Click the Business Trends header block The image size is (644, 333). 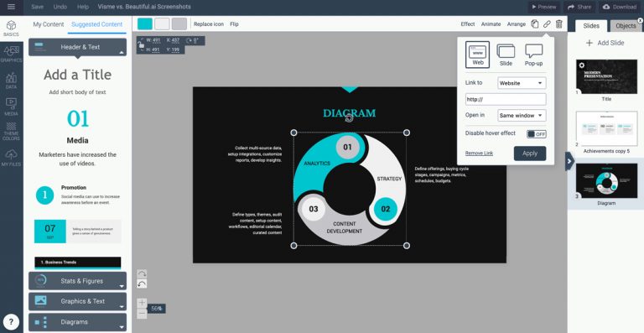click(x=78, y=263)
